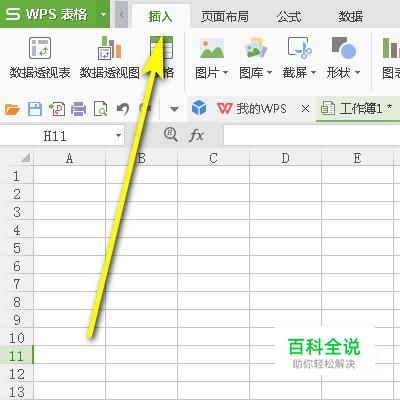Expand the 图库 dropdown arrow
400x400 pixels.
(269, 72)
